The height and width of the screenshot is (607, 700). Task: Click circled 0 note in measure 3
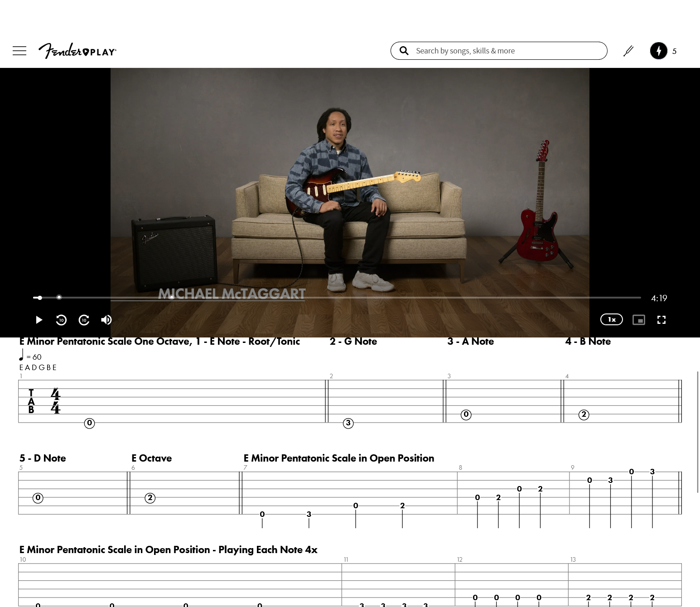point(466,414)
